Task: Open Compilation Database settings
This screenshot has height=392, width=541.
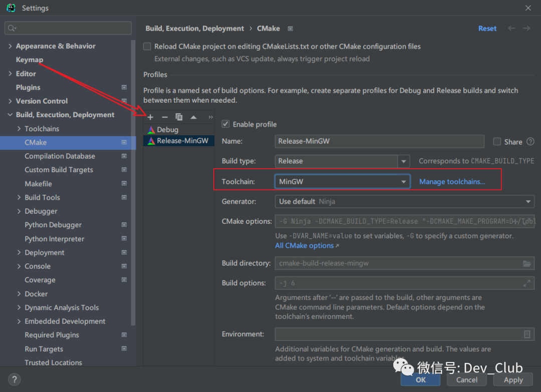Action: (60, 156)
